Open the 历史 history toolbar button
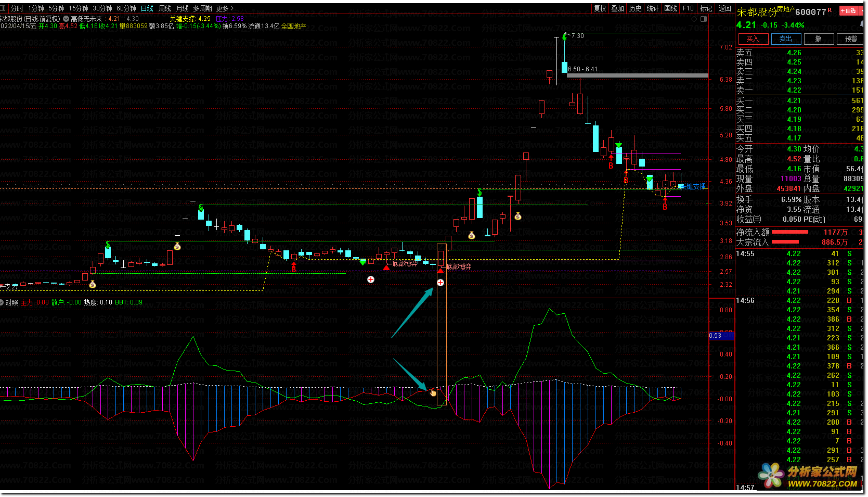 636,8
